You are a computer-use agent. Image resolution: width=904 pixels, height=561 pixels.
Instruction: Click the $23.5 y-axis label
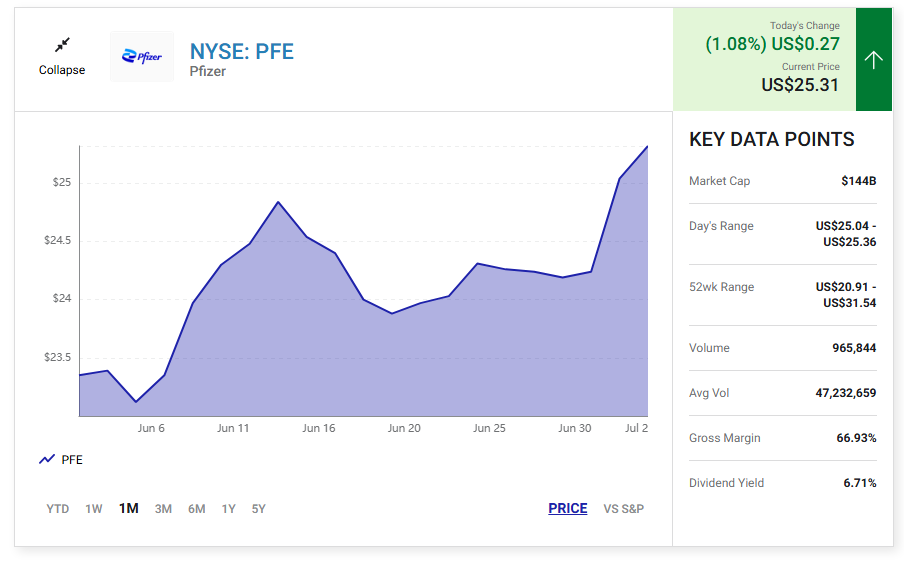tap(58, 357)
